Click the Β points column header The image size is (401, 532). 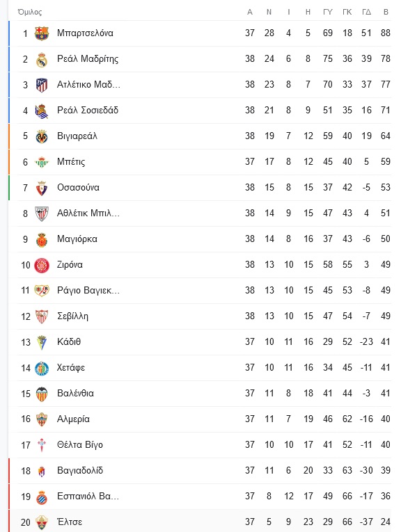coord(386,13)
